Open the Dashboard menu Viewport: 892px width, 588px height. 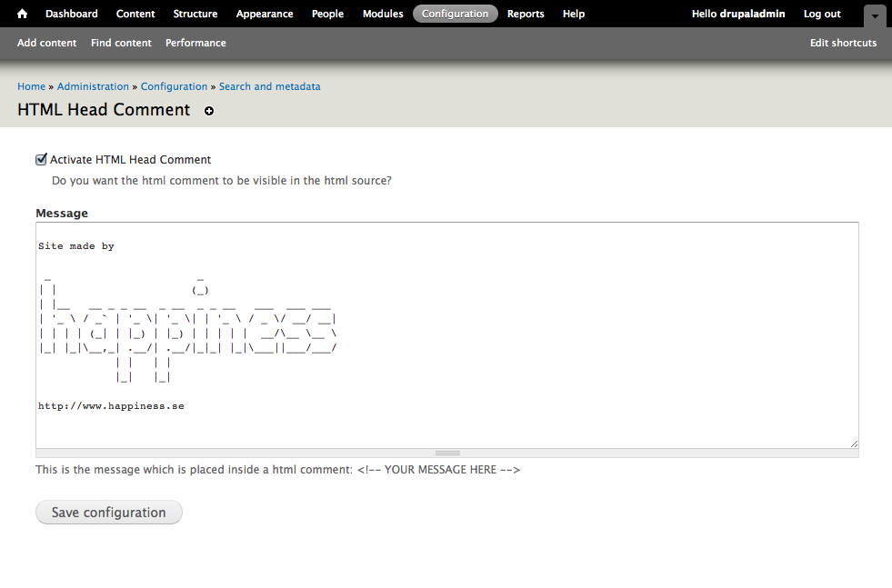tap(72, 14)
